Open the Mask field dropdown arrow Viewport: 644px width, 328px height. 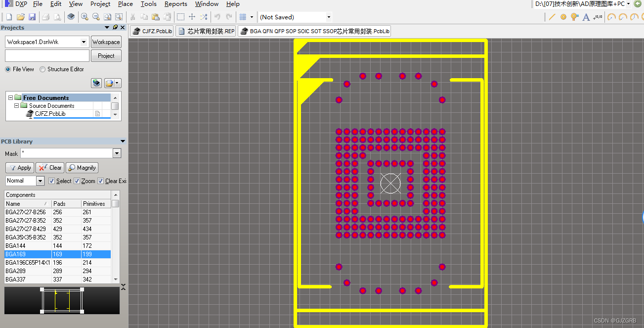[x=117, y=154]
